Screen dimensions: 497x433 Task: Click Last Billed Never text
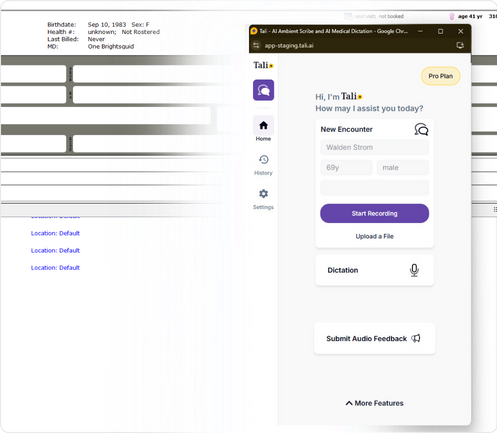point(76,39)
